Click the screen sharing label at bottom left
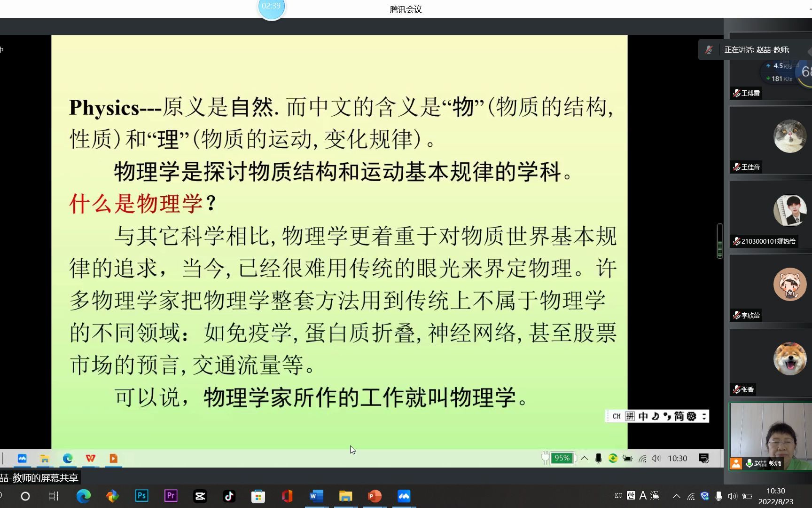 (x=39, y=478)
